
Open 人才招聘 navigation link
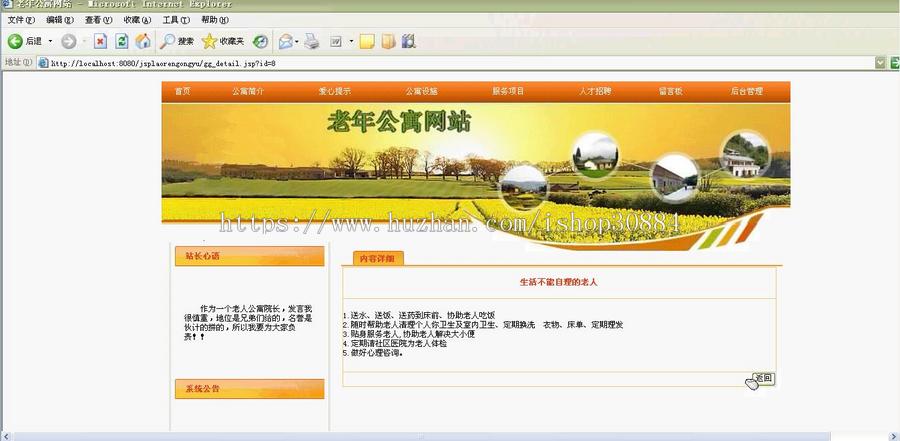click(x=595, y=91)
